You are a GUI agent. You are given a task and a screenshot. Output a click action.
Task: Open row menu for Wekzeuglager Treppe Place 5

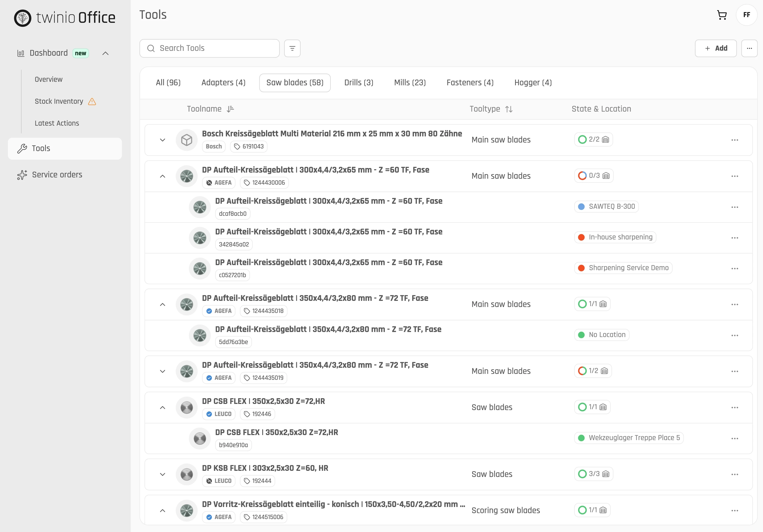coord(734,438)
